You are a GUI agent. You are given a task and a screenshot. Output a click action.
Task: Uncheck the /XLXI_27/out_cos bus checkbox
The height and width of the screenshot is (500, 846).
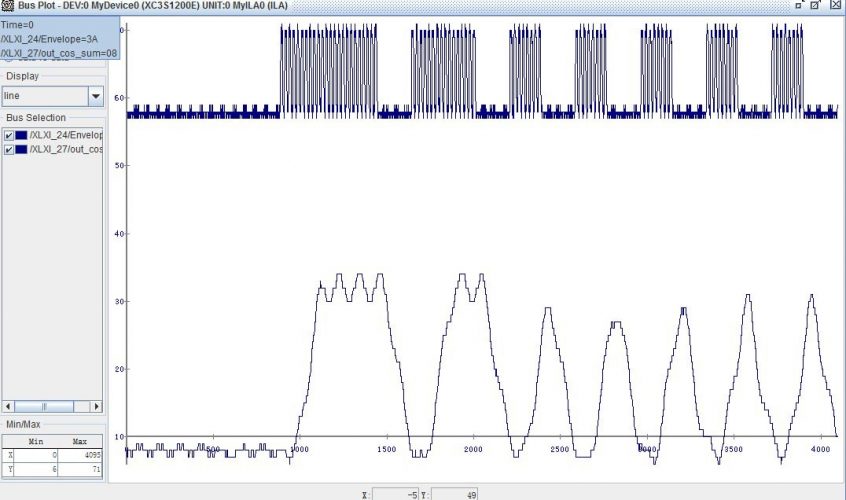point(9,149)
